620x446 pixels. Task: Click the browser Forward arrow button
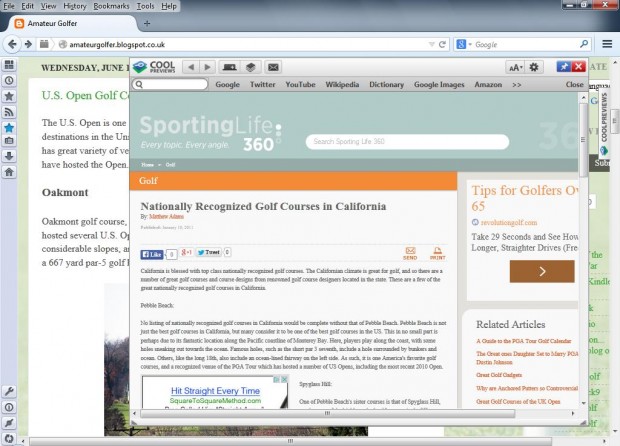pyautogui.click(x=28, y=44)
